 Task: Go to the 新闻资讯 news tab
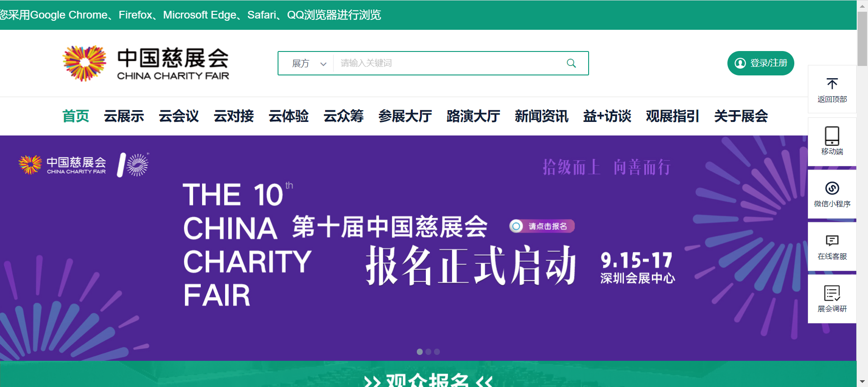pos(541,116)
